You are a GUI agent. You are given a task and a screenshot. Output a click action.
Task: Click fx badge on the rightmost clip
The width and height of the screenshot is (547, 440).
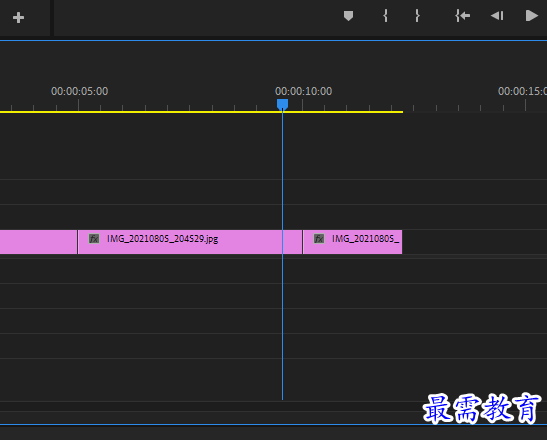[x=319, y=239]
